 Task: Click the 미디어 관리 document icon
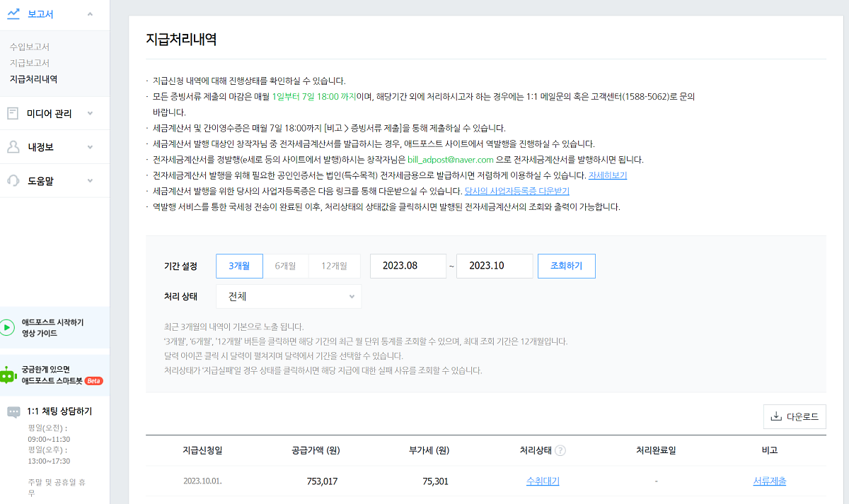coord(13,113)
